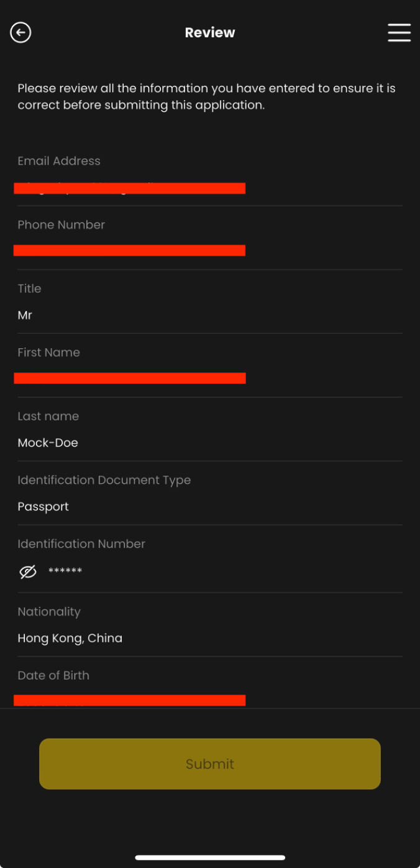Tap the Last name field label
Image resolution: width=420 pixels, height=868 pixels.
click(48, 417)
